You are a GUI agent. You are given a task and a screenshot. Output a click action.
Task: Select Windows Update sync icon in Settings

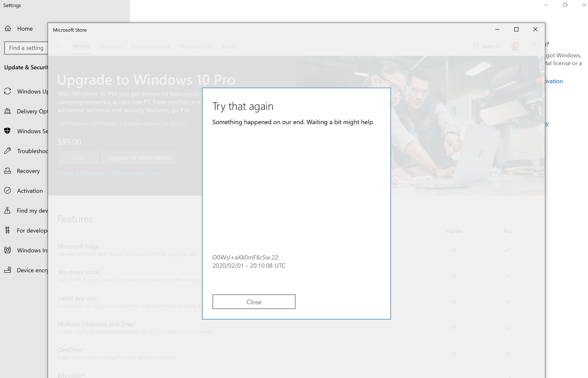point(8,91)
